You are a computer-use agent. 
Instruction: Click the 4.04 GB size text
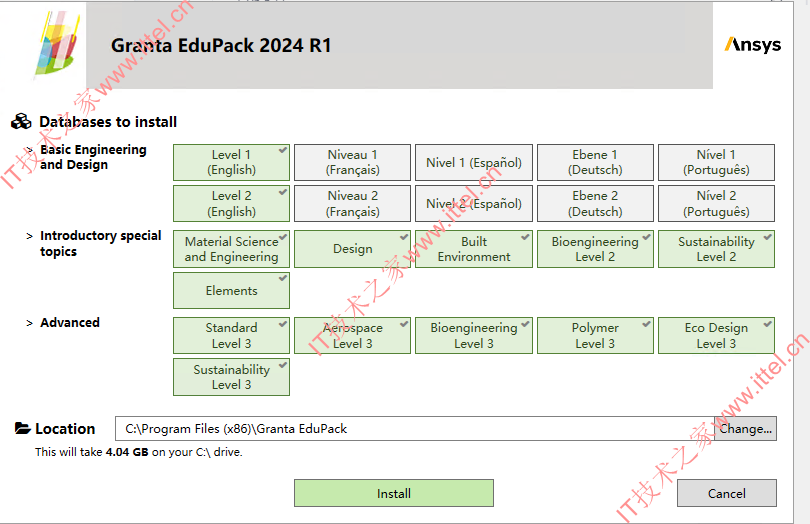127,452
